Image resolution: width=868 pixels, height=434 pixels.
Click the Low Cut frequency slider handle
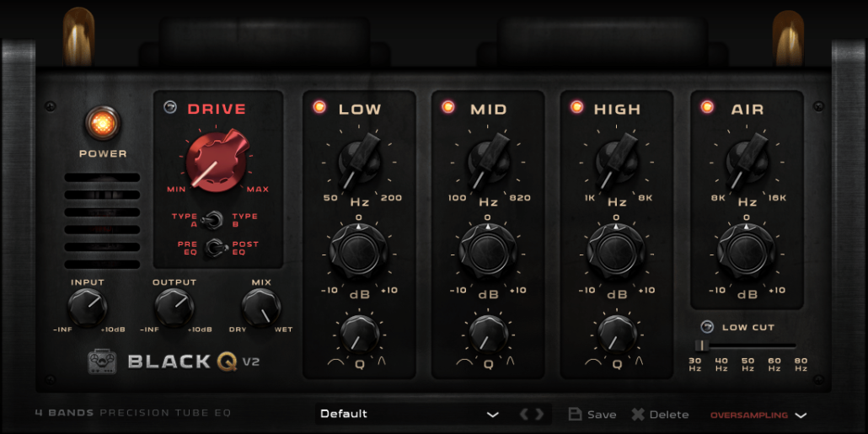(x=699, y=345)
